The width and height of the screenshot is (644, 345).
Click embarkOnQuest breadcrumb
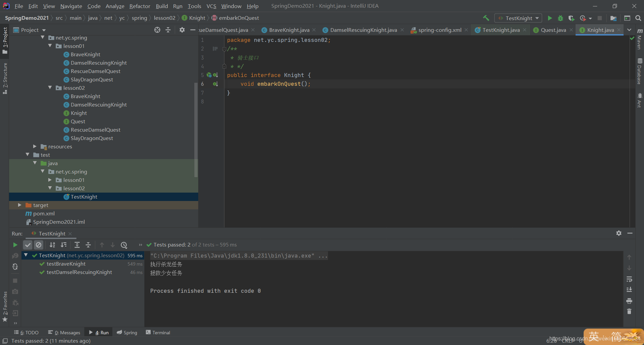(235, 18)
